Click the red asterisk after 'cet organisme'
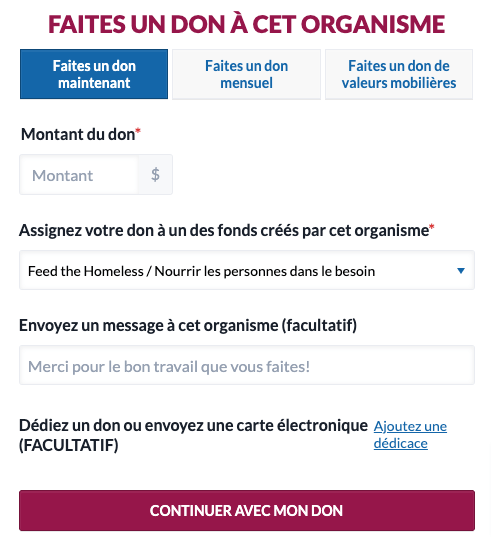The width and height of the screenshot is (491, 551). coord(432,227)
